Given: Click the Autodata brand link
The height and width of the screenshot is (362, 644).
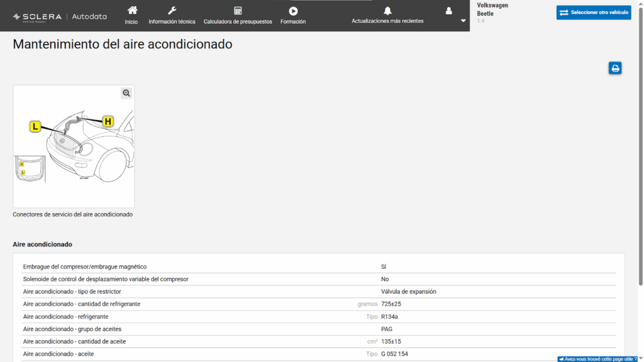Looking at the screenshot, I should (89, 16).
